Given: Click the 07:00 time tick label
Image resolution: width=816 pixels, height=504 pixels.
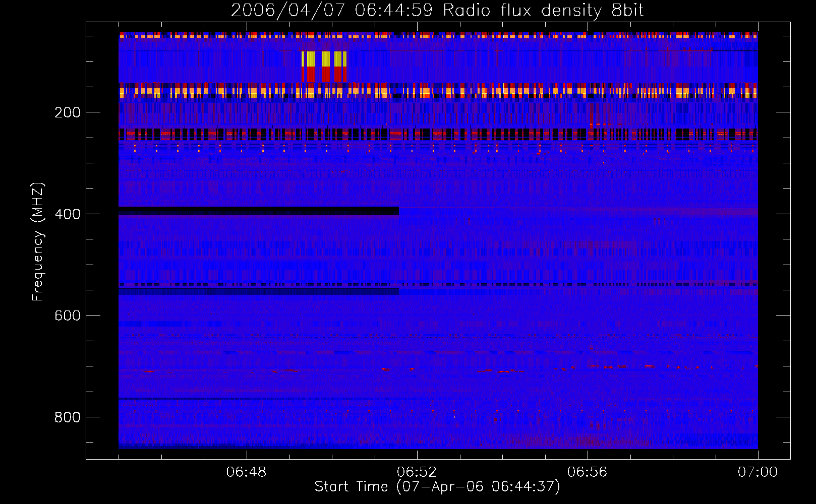Looking at the screenshot, I should tap(757, 472).
